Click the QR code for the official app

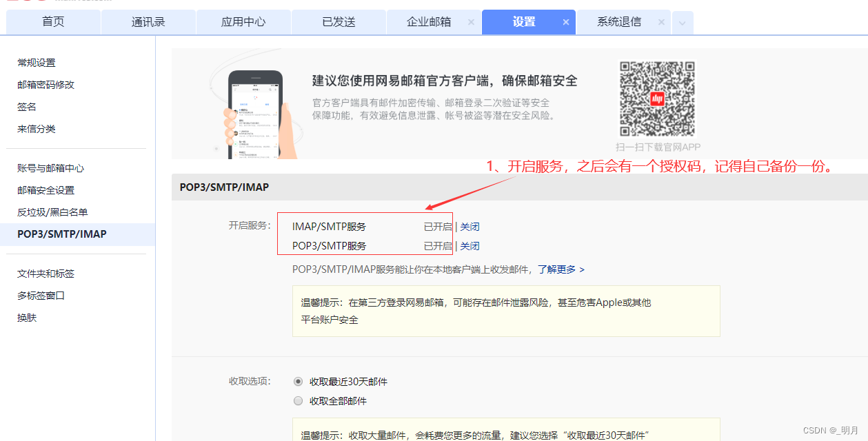coord(657,99)
